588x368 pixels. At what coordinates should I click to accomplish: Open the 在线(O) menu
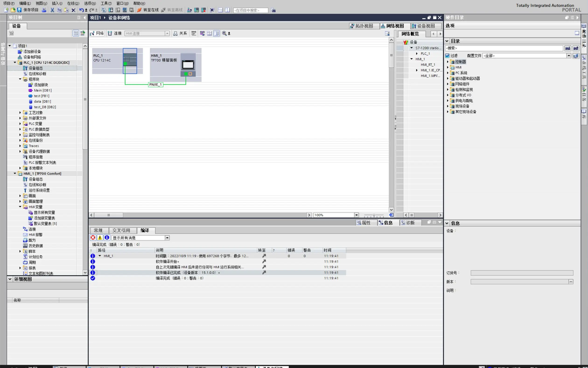(x=73, y=3)
